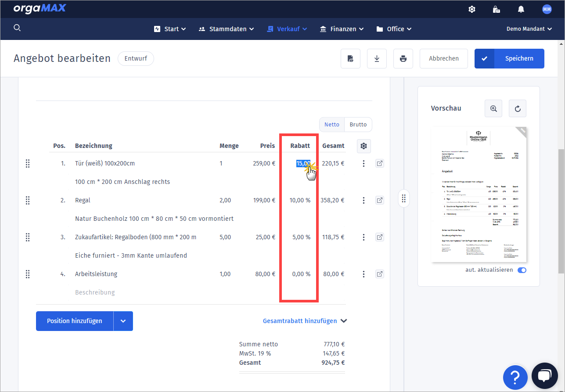Zoom into the Vorschau preview

[493, 108]
